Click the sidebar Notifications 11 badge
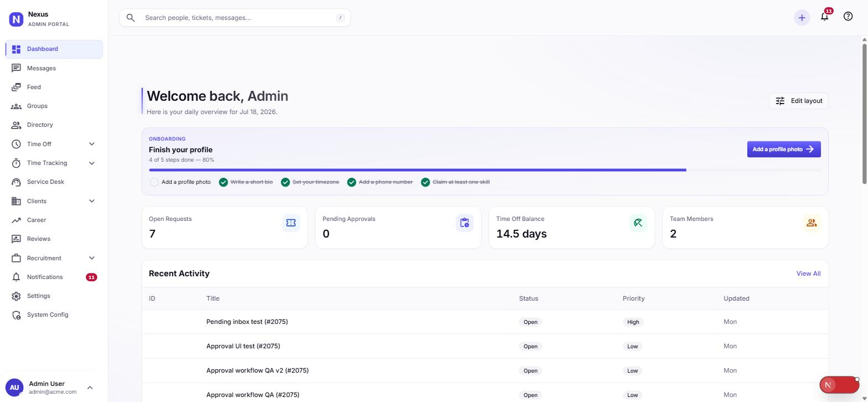 coord(91,277)
